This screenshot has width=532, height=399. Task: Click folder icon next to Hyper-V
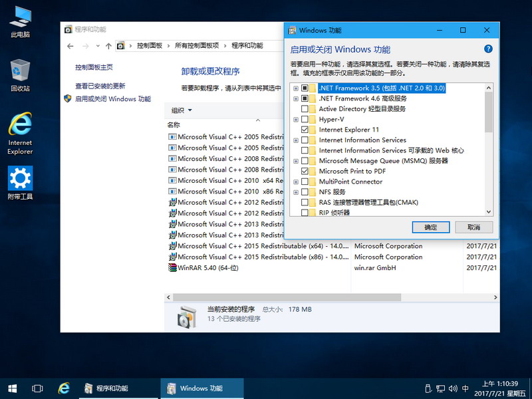(x=313, y=119)
